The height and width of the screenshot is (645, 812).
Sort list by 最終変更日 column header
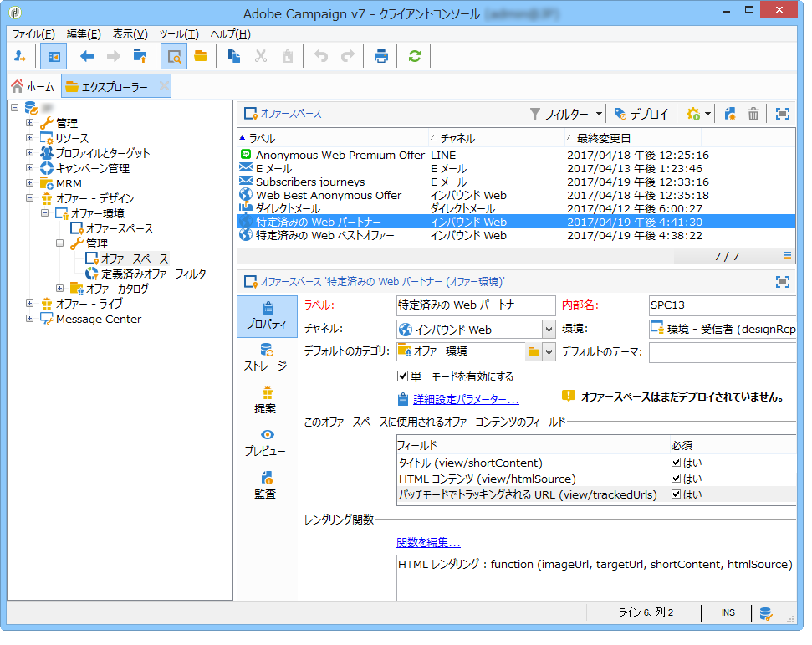click(x=633, y=138)
